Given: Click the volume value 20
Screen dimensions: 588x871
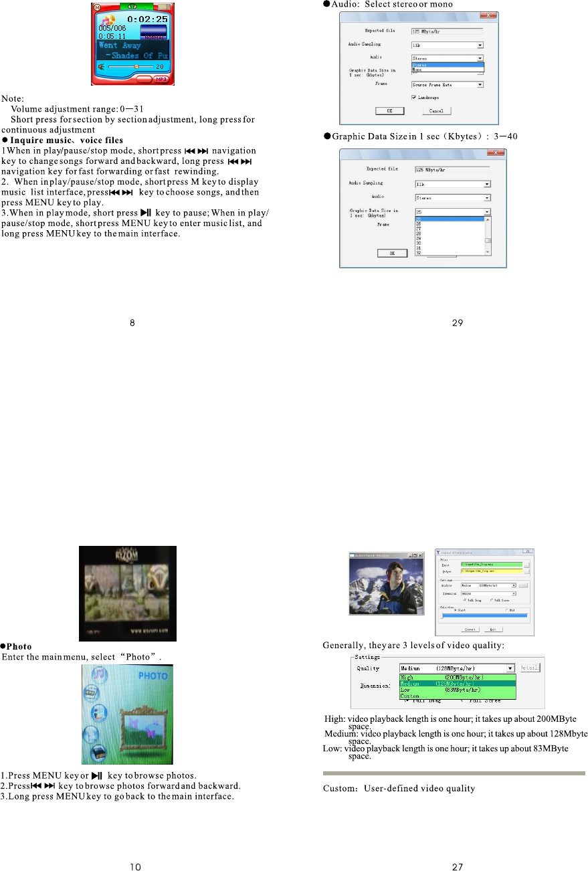Looking at the screenshot, I should [x=160, y=67].
